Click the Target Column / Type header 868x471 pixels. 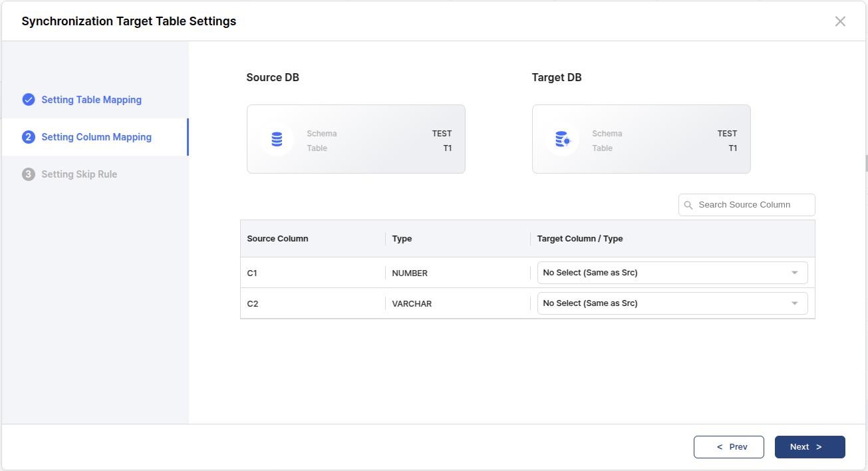click(x=579, y=239)
